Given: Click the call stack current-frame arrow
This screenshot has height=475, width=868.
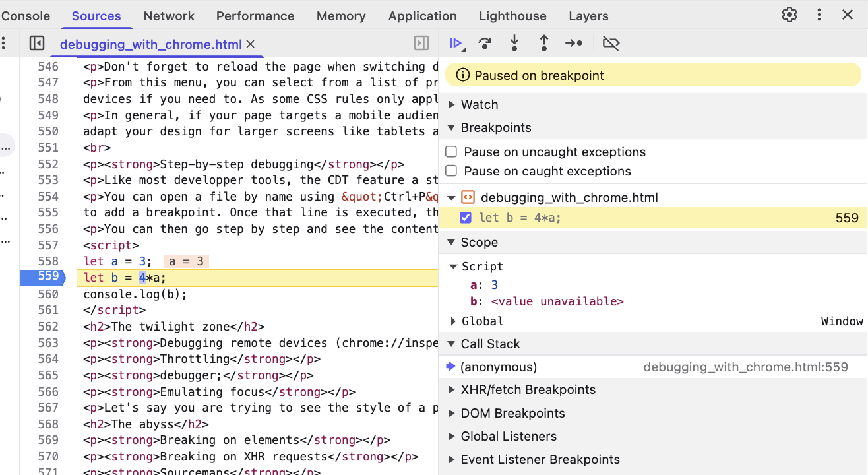Looking at the screenshot, I should [x=451, y=367].
